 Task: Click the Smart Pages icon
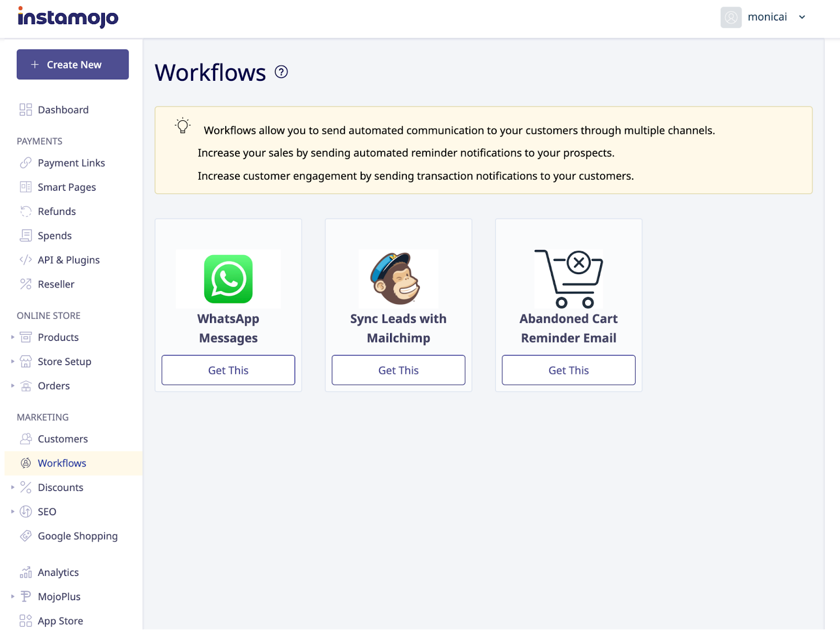[26, 187]
